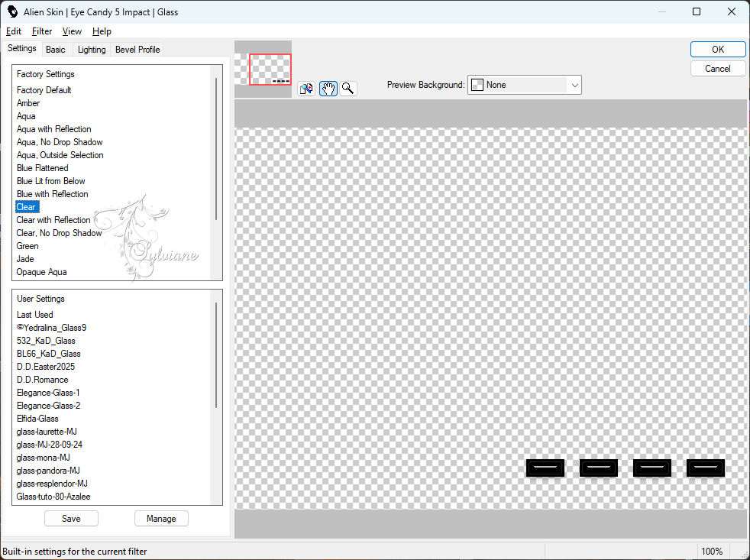Select the Blue with Reflection preset
The height and width of the screenshot is (560, 750).
(52, 193)
